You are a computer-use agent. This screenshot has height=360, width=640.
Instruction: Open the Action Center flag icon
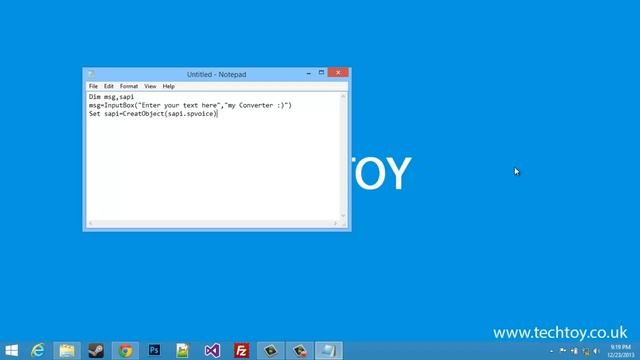click(563, 351)
